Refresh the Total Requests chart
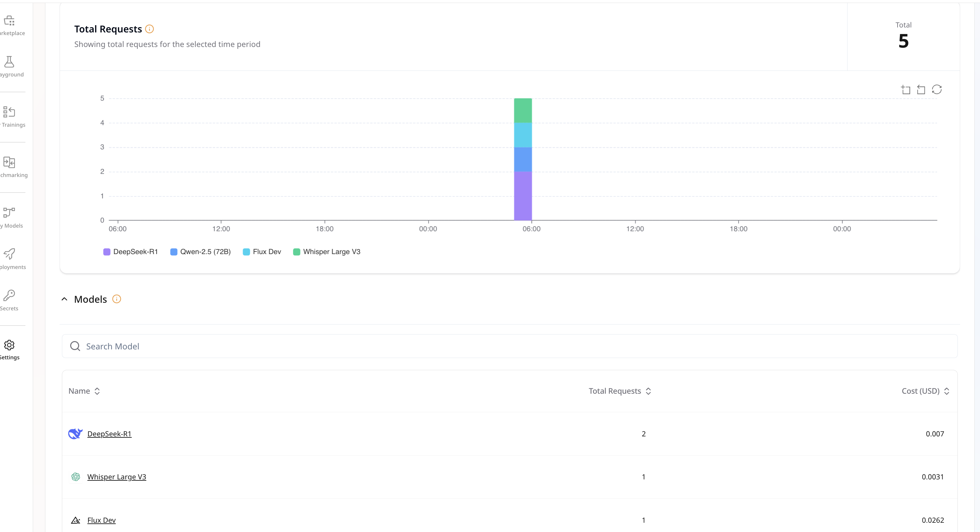The image size is (980, 532). click(937, 89)
